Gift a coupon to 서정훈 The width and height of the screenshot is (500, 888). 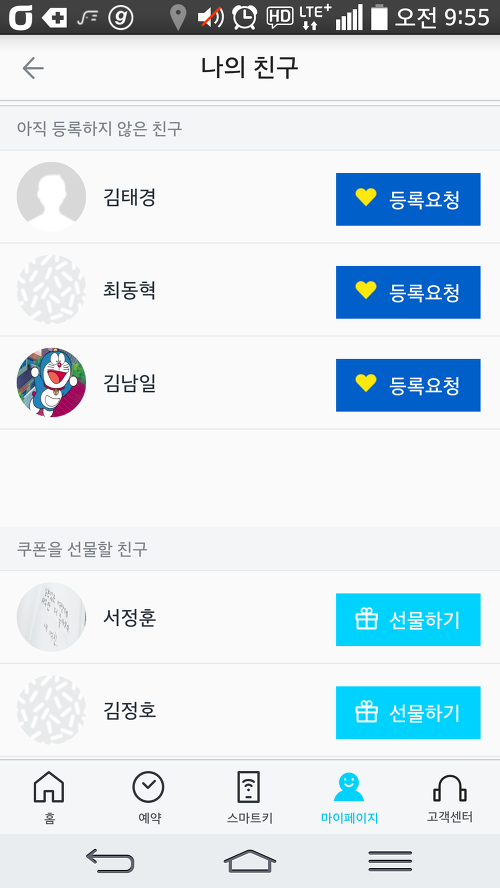[408, 620]
